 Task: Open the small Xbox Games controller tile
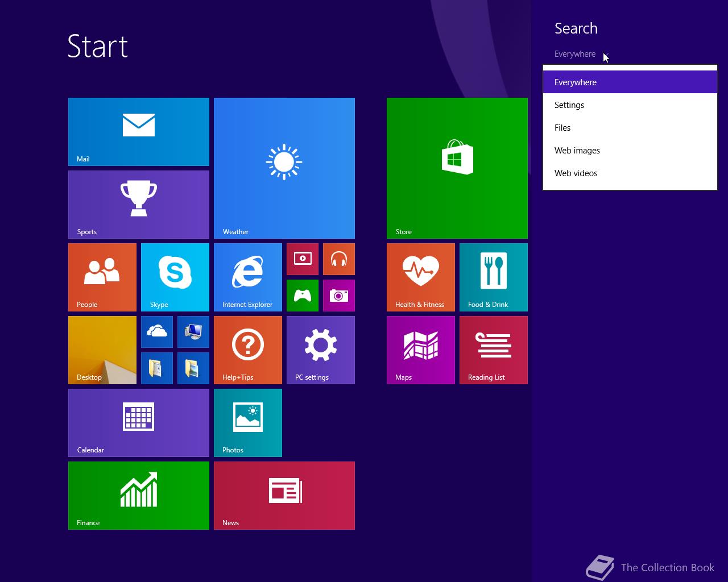303,296
